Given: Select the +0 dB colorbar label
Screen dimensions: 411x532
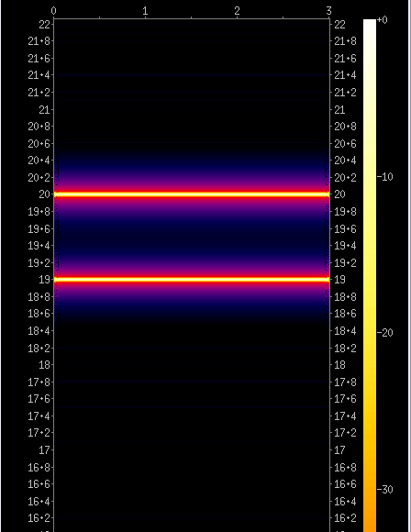Looking at the screenshot, I should (383, 20).
